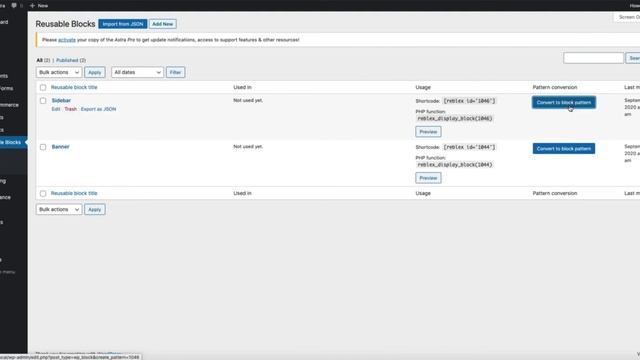
Task: Click the plus New item in admin bar
Action: tap(39, 6)
